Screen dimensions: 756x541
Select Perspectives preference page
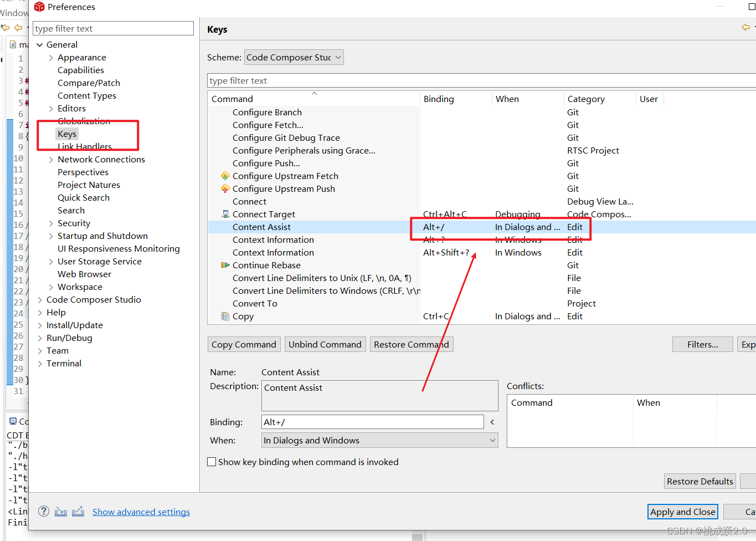pyautogui.click(x=83, y=172)
